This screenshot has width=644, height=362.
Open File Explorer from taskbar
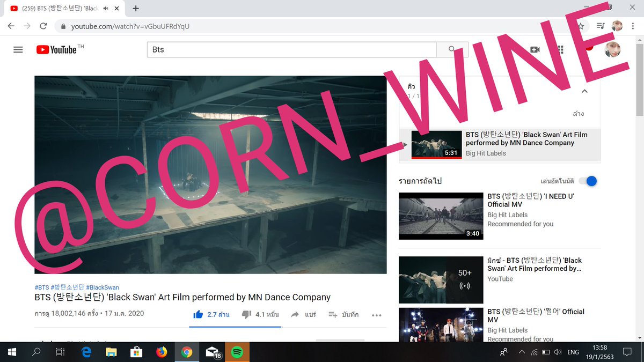(111, 352)
